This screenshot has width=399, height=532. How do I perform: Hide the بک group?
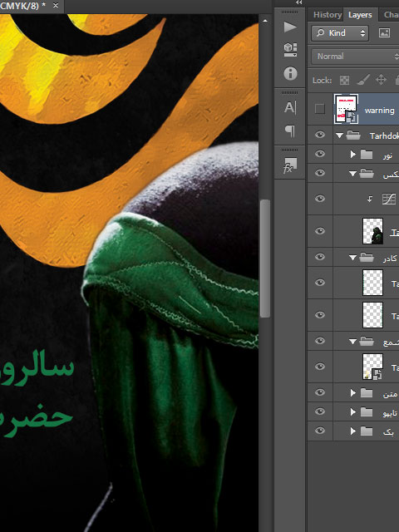point(319,431)
